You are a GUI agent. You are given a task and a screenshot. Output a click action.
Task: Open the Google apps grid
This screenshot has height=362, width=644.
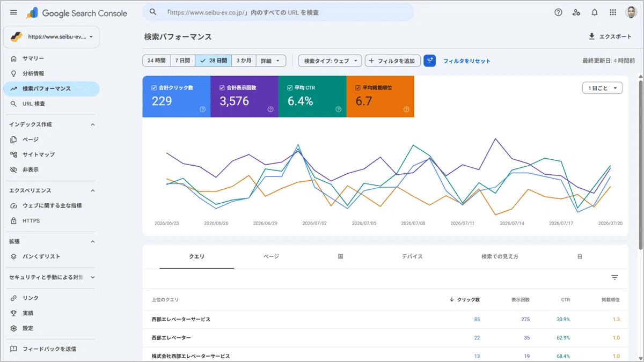point(613,12)
